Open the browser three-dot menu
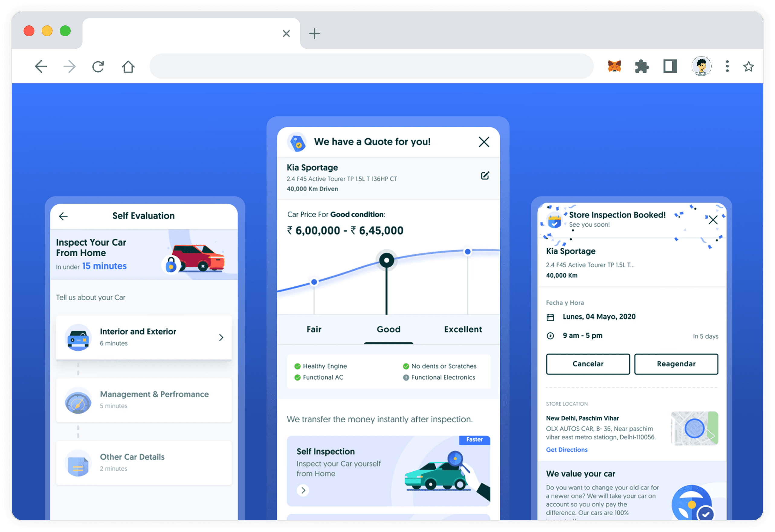775x532 pixels. pyautogui.click(x=727, y=66)
